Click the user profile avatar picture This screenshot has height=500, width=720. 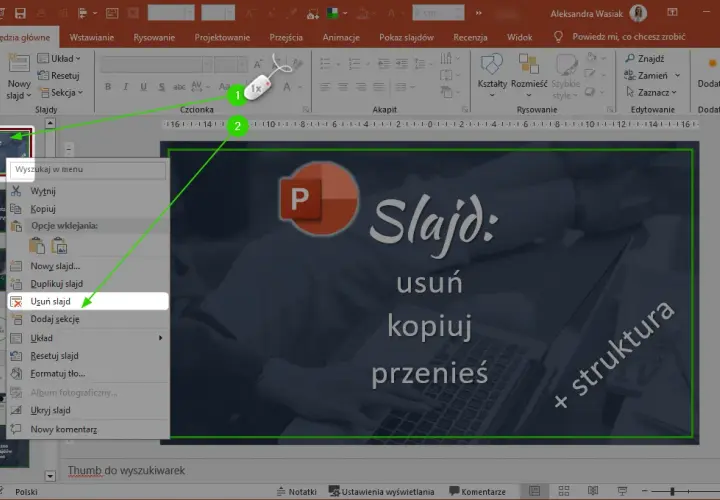click(638, 13)
